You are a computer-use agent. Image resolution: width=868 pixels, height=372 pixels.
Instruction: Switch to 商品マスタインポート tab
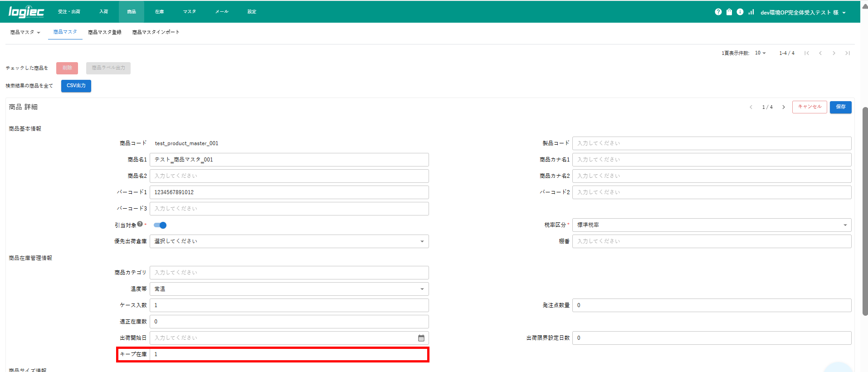tap(156, 32)
